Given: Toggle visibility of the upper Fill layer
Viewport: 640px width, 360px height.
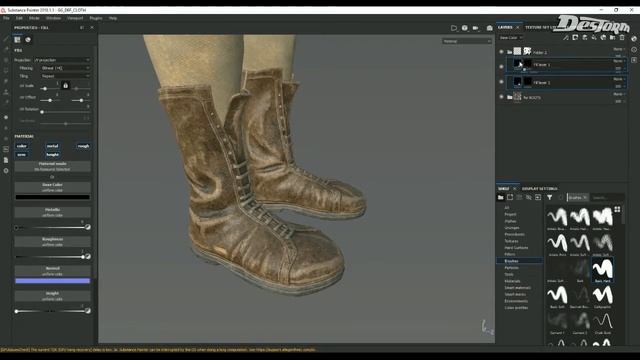Looking at the screenshot, I should coord(501,66).
